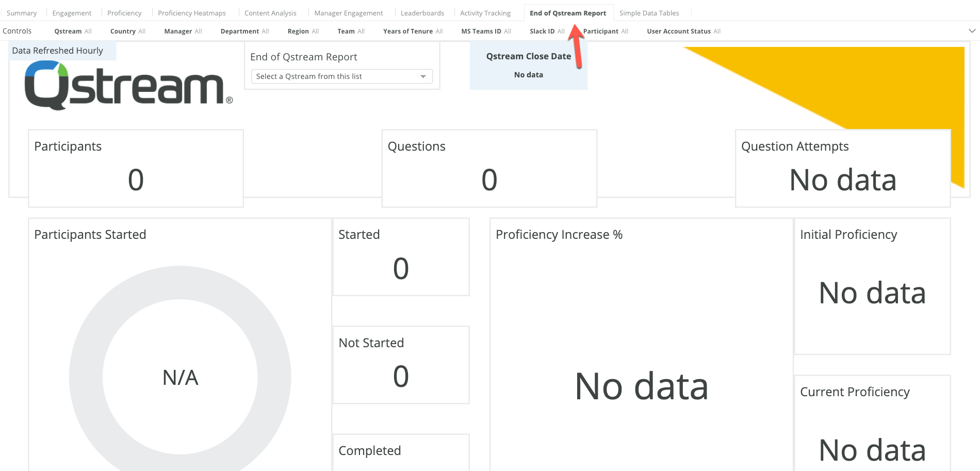Open the Department filter control
The image size is (980, 471).
click(x=245, y=31)
